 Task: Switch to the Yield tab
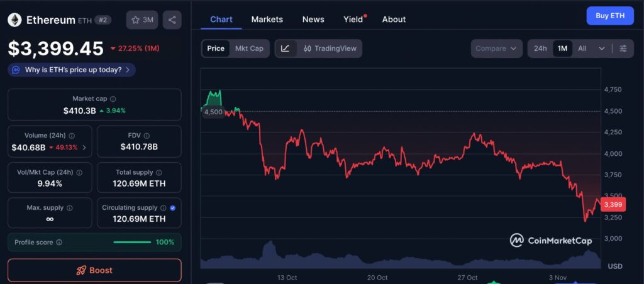coord(353,19)
